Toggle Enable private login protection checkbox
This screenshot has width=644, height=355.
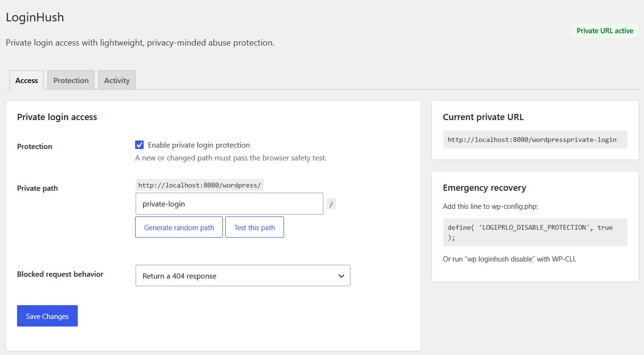pyautogui.click(x=139, y=145)
